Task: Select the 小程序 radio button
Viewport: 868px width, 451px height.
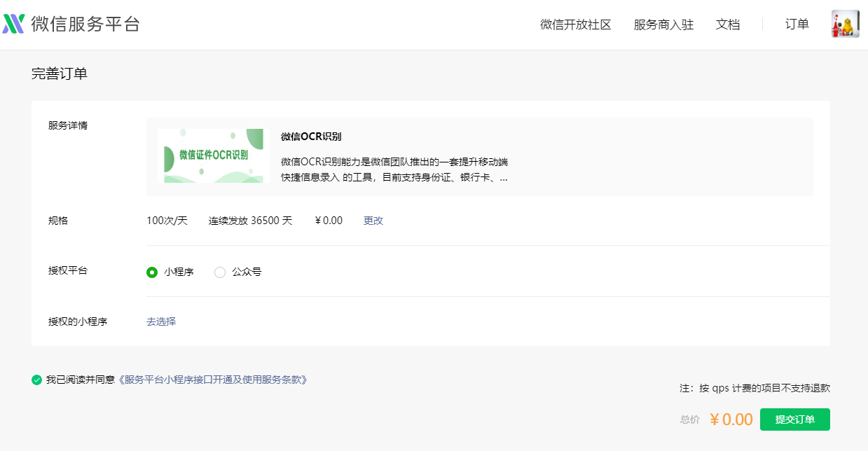Action: [152, 272]
